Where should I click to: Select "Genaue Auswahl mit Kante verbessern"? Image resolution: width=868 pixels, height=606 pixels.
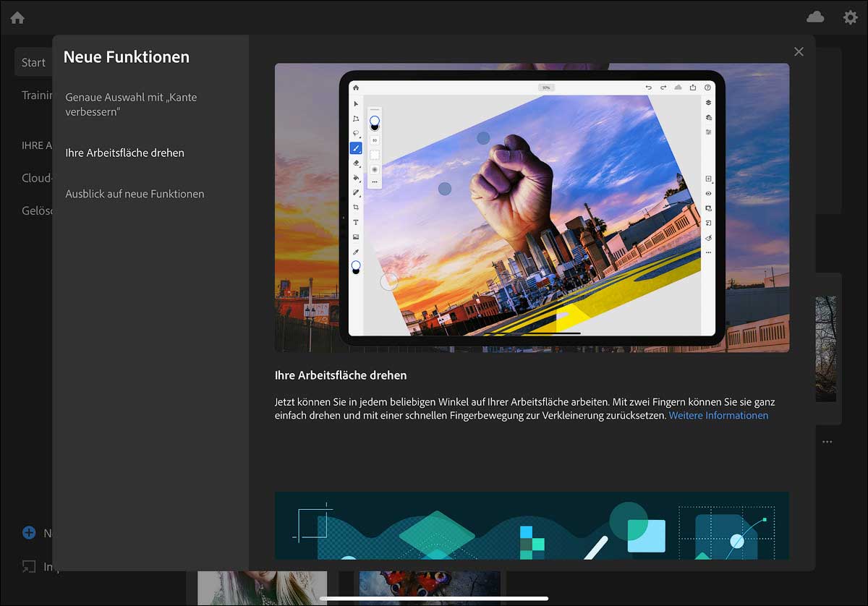(131, 104)
